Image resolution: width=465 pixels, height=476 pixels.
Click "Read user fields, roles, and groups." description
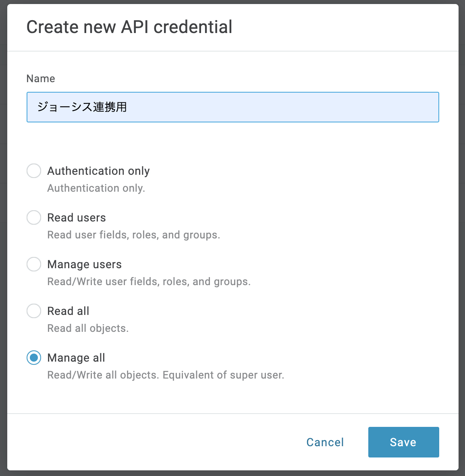pos(133,235)
